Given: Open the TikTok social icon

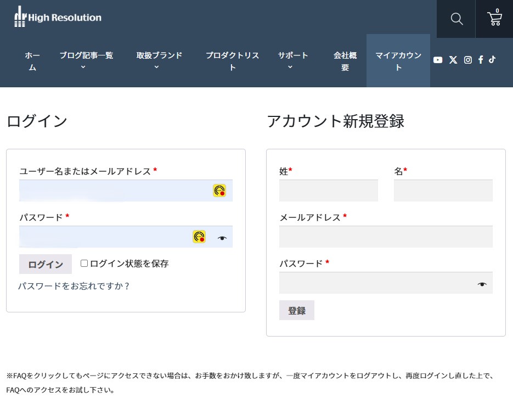Looking at the screenshot, I should [x=492, y=60].
